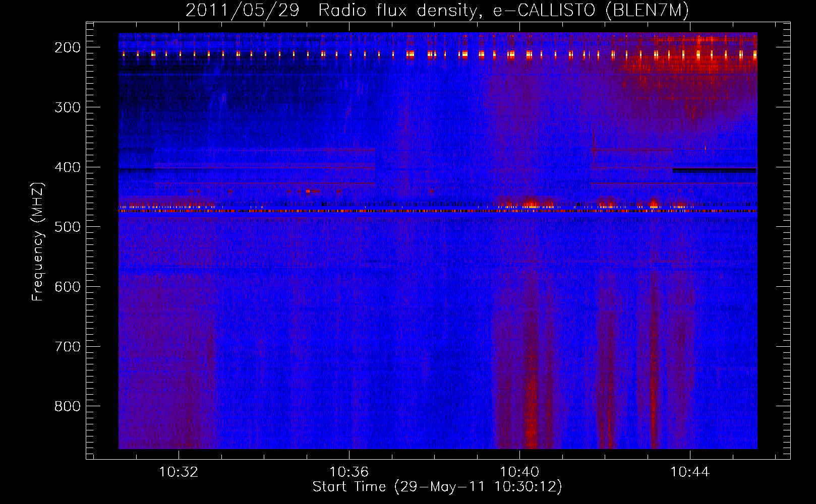
Task: Click the "Frequency (MHZ)" axis label
Action: pyautogui.click(x=38, y=241)
